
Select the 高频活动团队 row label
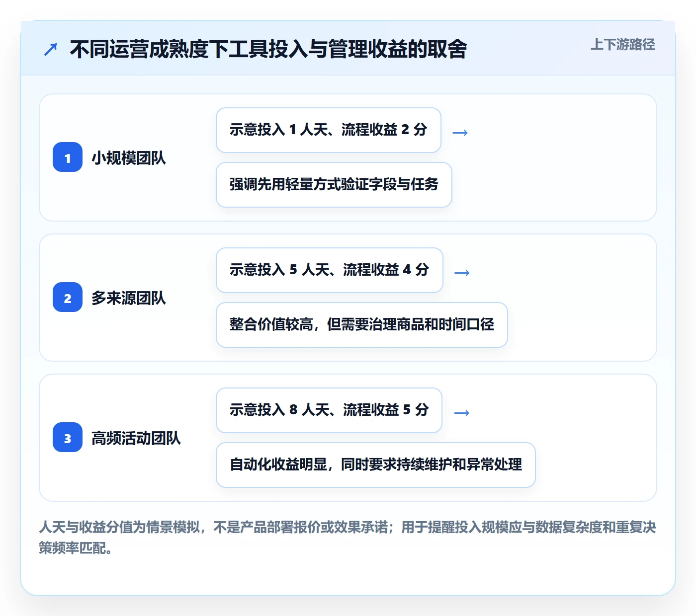point(136,438)
